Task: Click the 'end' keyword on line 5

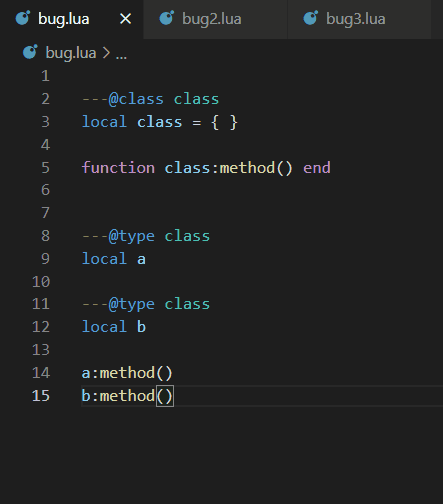Action: 317,168
